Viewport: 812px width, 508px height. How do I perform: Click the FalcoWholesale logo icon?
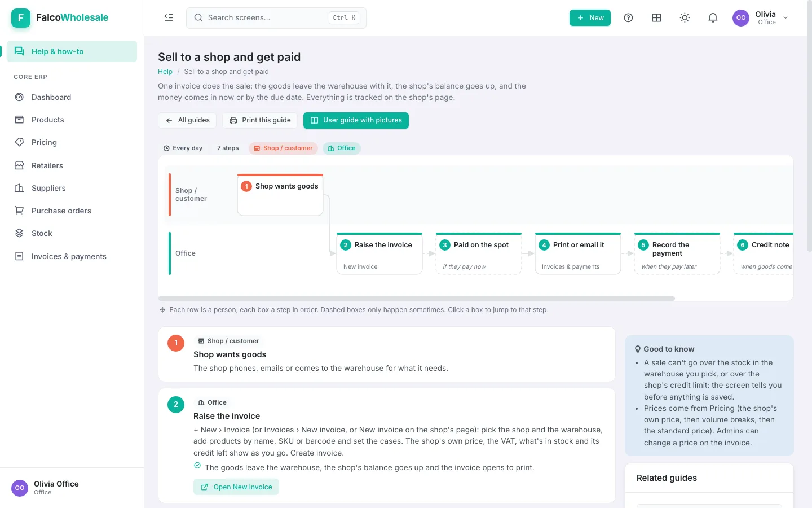click(21, 17)
